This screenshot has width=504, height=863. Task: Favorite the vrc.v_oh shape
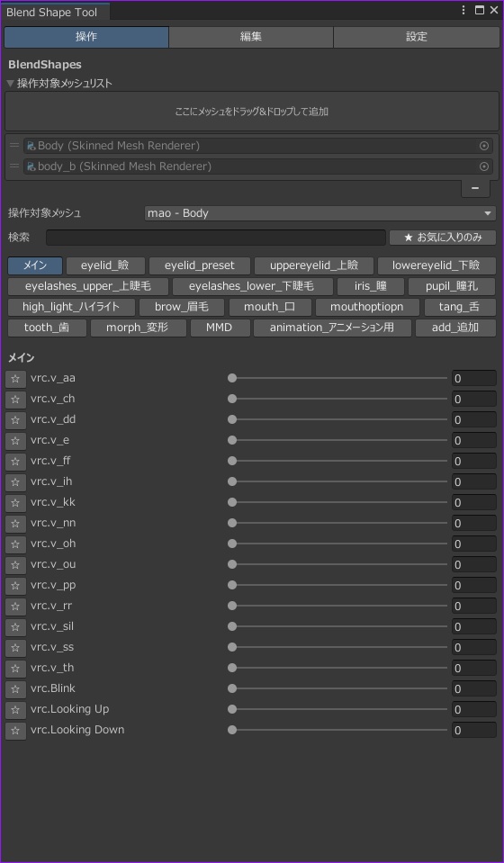tap(15, 544)
